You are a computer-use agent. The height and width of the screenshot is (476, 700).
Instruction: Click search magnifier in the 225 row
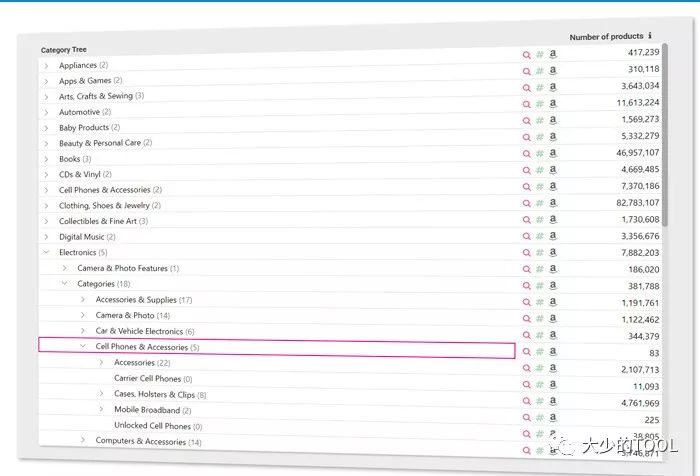527,418
